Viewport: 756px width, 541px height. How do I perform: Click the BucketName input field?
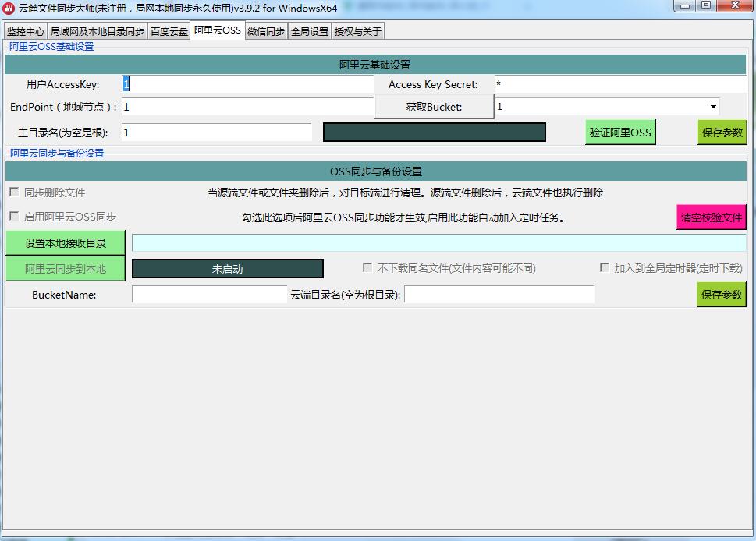(209, 295)
